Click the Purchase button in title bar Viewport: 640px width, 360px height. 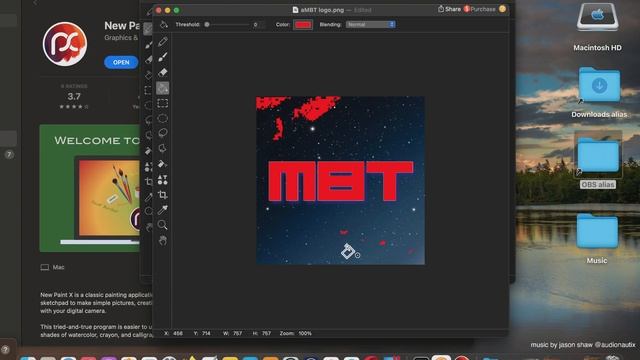coord(480,9)
